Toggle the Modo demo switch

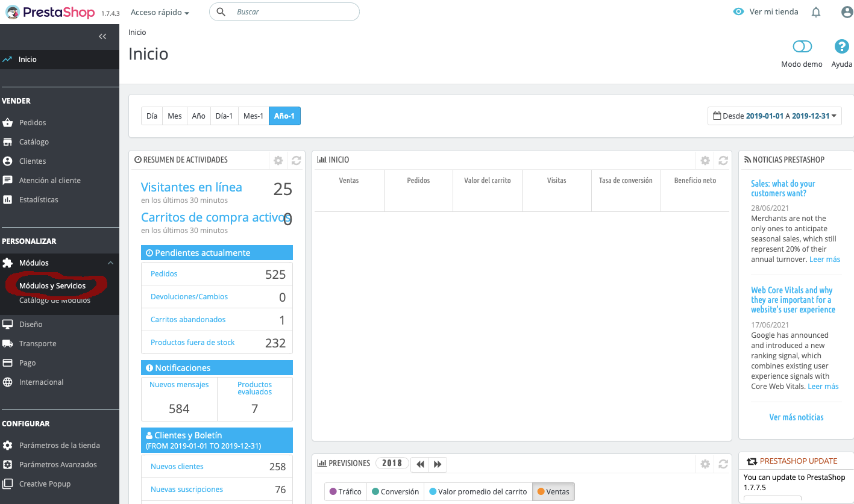pyautogui.click(x=802, y=47)
